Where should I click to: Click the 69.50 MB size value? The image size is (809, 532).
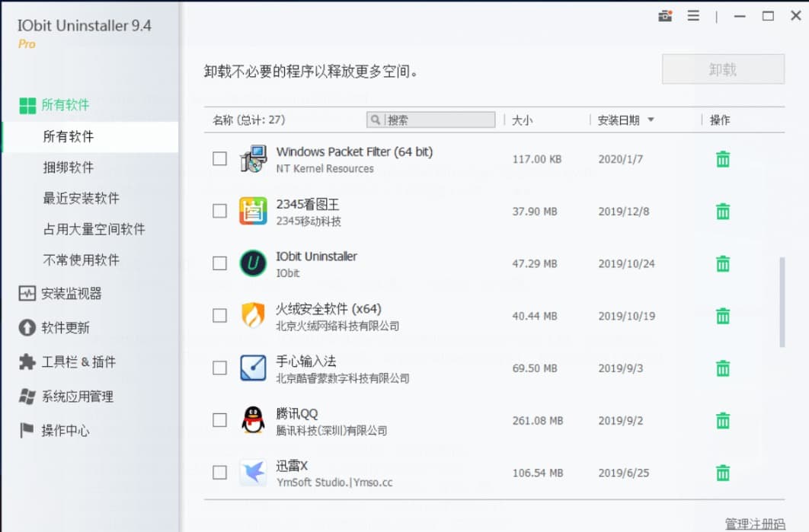535,368
